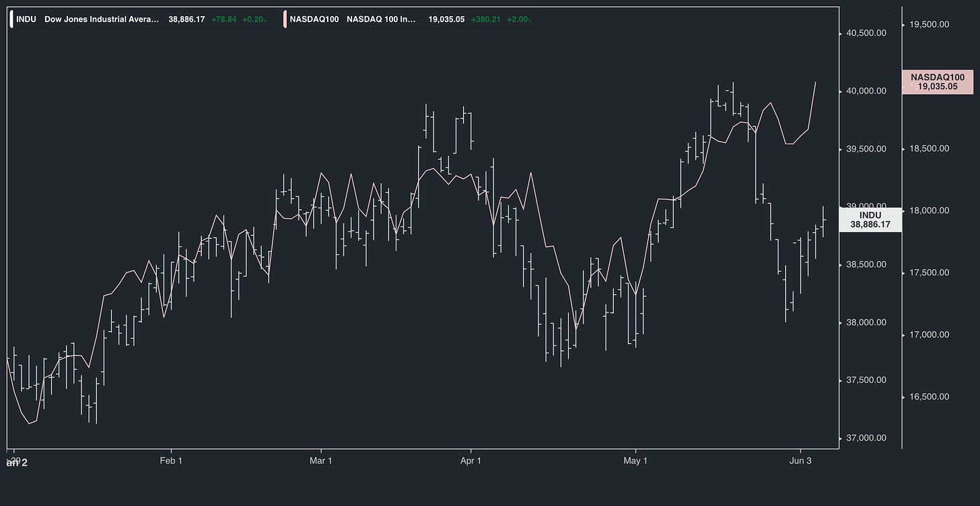Click the 38,500.00 left axis label
Screen dimensions: 980x506
[x=866, y=264]
